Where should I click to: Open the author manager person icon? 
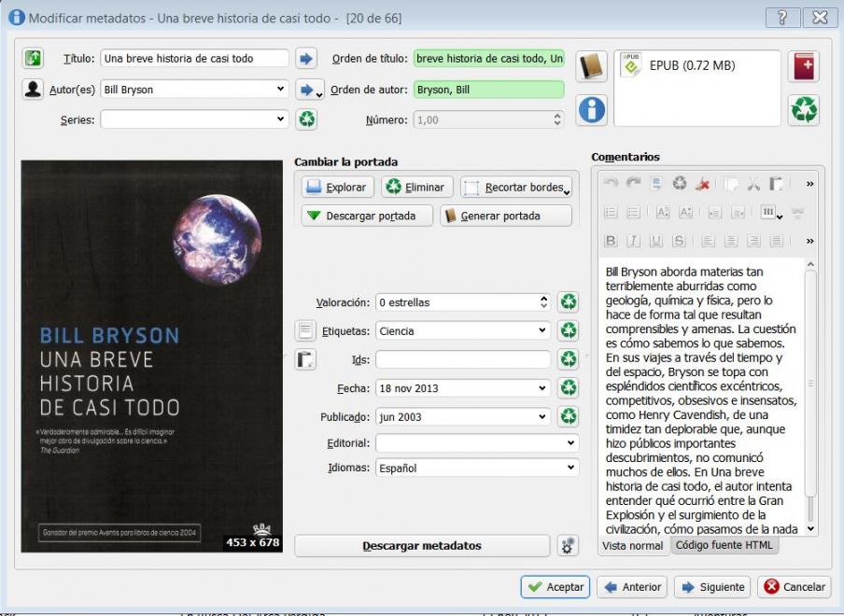34,90
